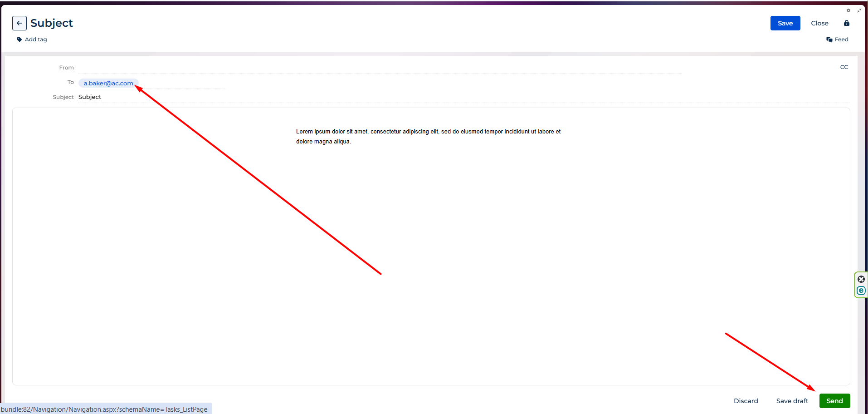Click the collapse arrows icon at top-right
This screenshot has width=868, height=414.
859,10
